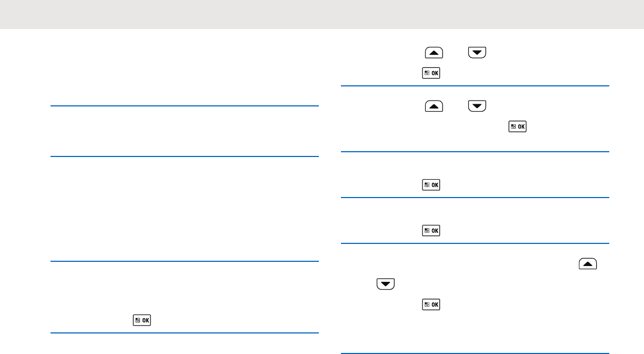Click the blue divider under the right column's third OK icon
Image resolution: width=644 pixels, height=354 pixels.
475,198
